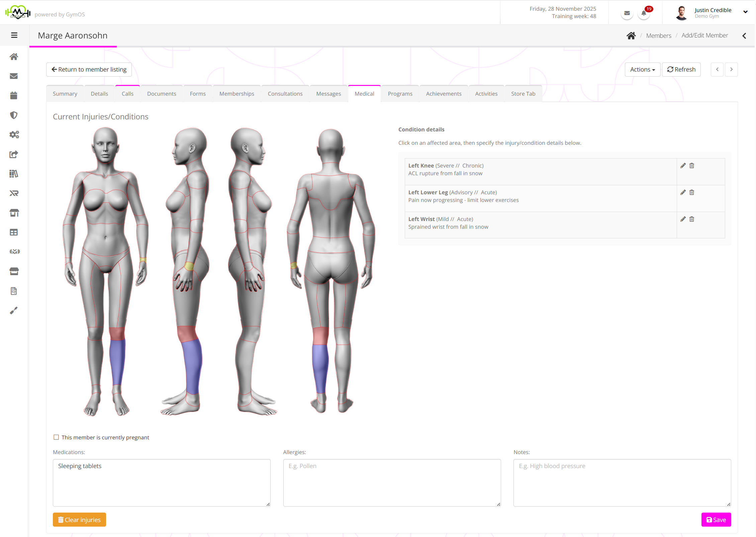
Task: Open Justin Credible user menu chevron
Action: pyautogui.click(x=745, y=12)
